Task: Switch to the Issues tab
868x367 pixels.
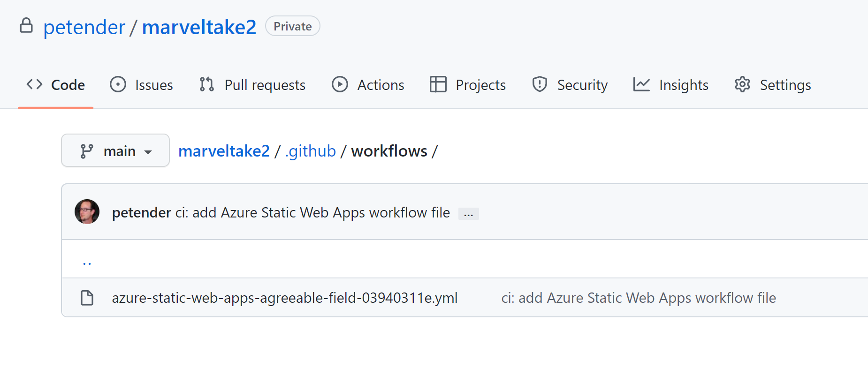Action: (x=153, y=85)
